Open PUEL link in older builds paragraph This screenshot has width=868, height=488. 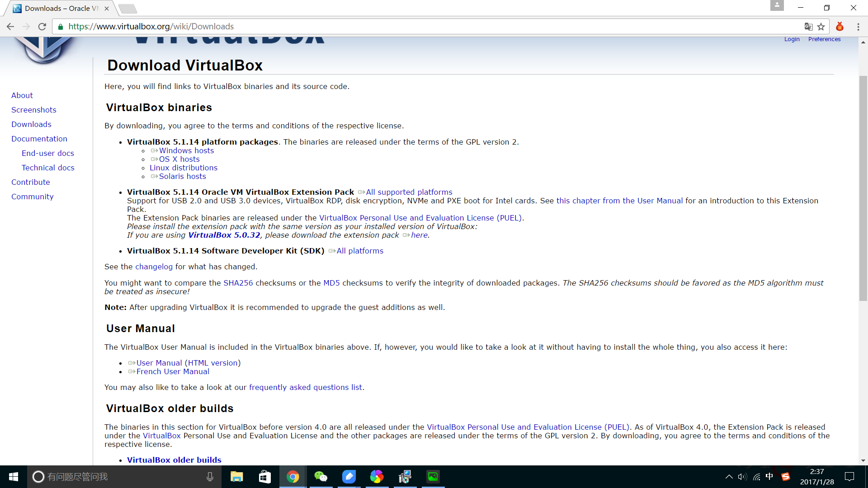tap(528, 427)
